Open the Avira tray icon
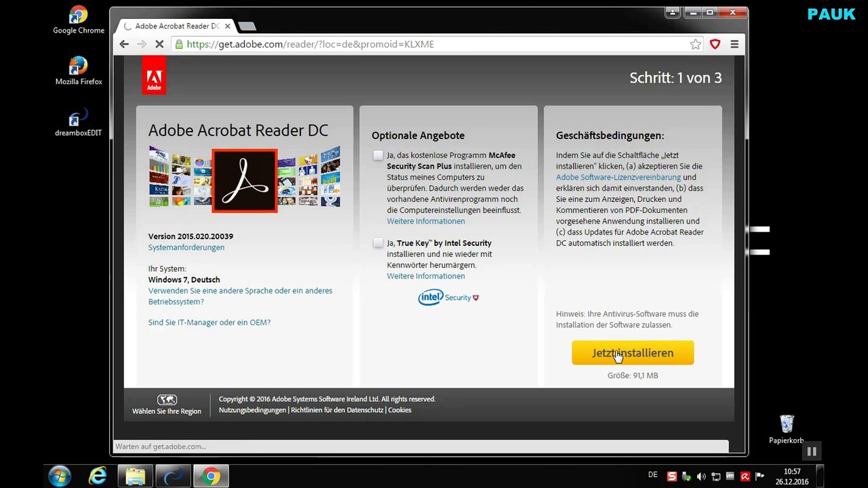 tap(745, 476)
